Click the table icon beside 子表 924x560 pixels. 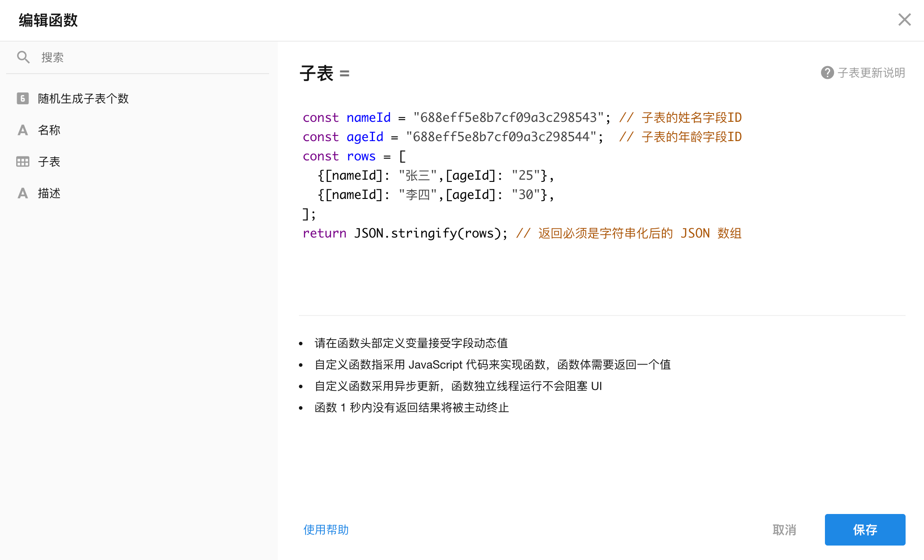[x=23, y=162]
